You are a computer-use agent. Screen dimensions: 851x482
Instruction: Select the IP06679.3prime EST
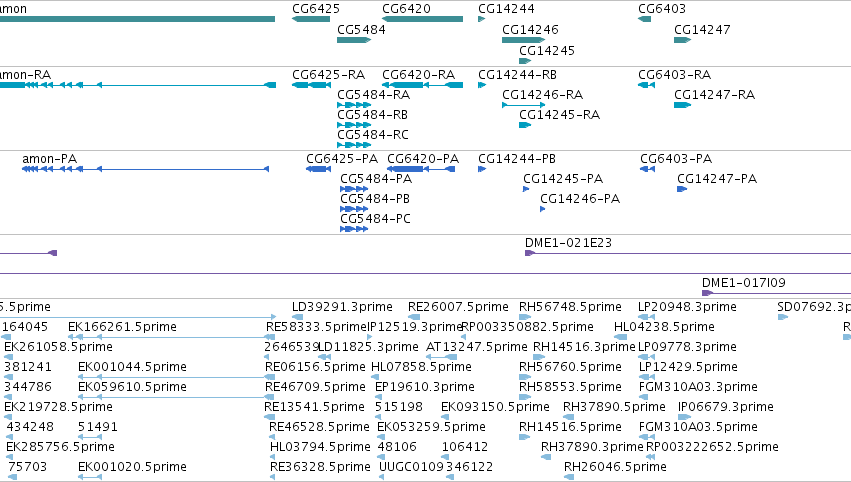click(x=684, y=417)
